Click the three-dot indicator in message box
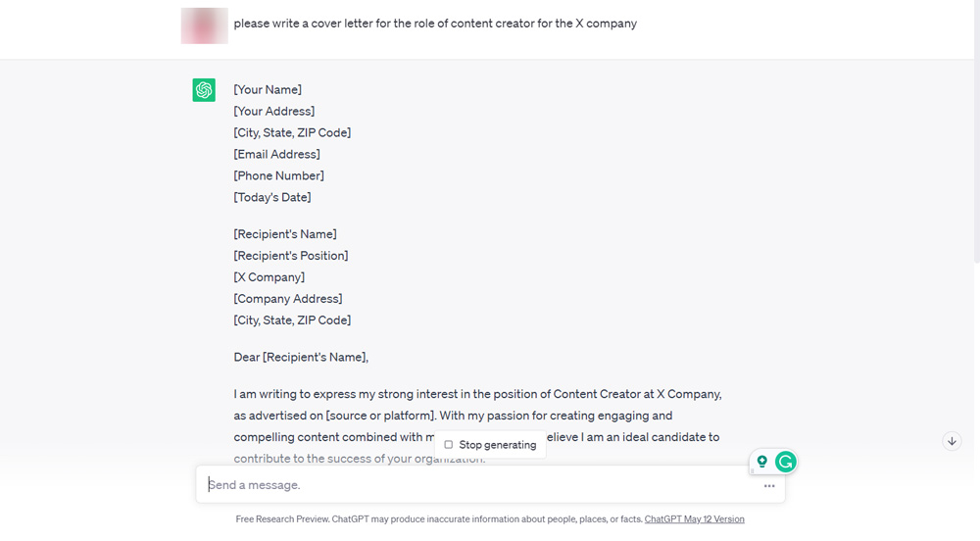 (769, 485)
